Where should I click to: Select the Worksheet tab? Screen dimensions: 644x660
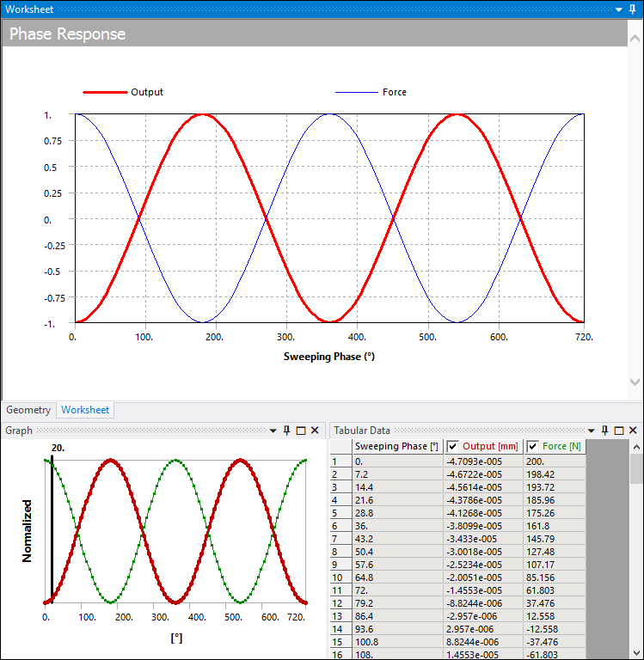(x=85, y=410)
